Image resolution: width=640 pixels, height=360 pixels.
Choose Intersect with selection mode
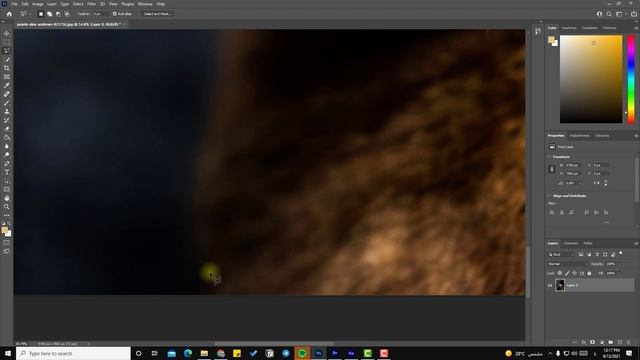67,14
